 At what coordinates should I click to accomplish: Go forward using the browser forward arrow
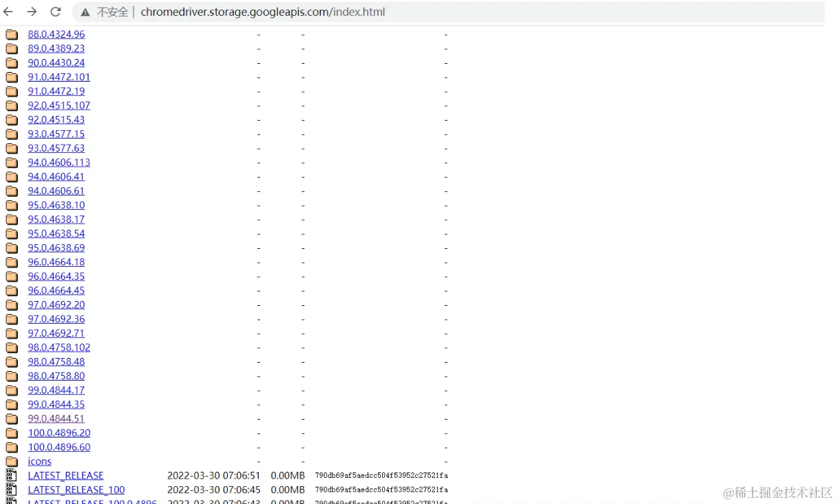pos(32,12)
